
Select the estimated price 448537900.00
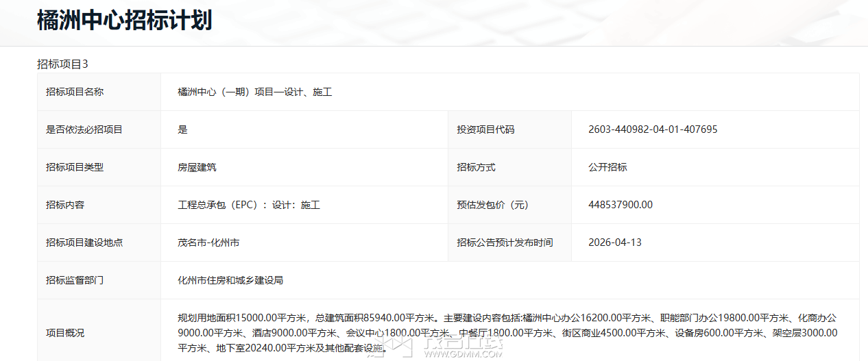[620, 205]
